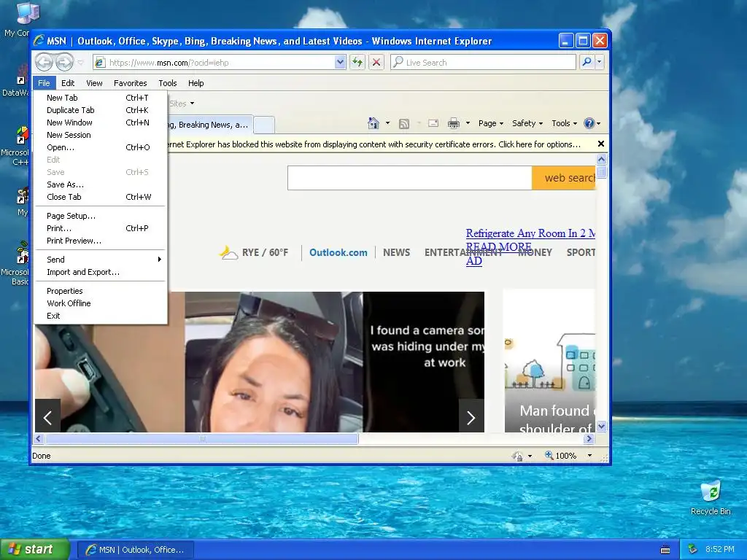This screenshot has height=560, width=747.
Task: Click the status bar security zone icon
Action: point(517,456)
